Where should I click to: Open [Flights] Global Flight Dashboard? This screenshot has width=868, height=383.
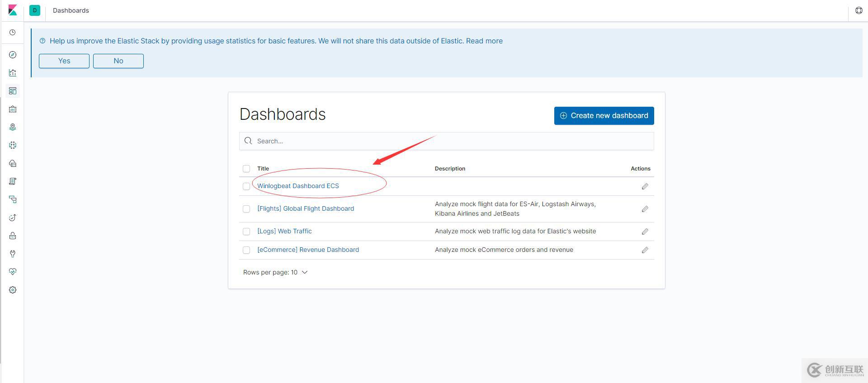tap(306, 208)
